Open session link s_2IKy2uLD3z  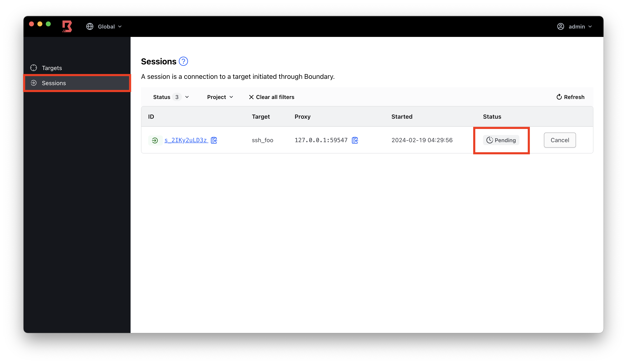186,140
